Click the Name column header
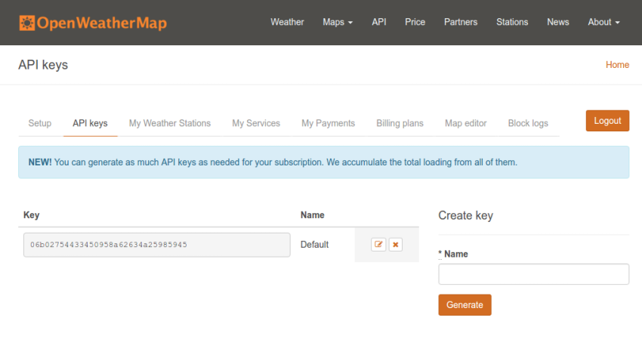 click(x=313, y=215)
